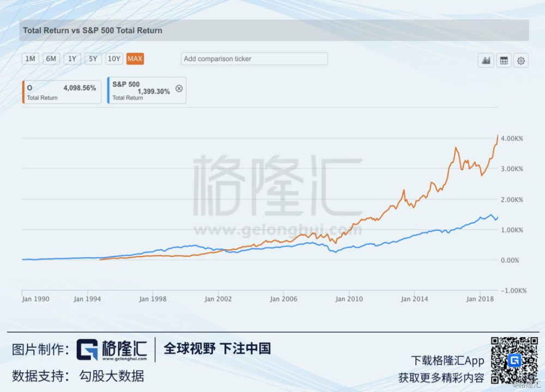
Task: Click the orange color bar on O legend
Action: coord(23,91)
